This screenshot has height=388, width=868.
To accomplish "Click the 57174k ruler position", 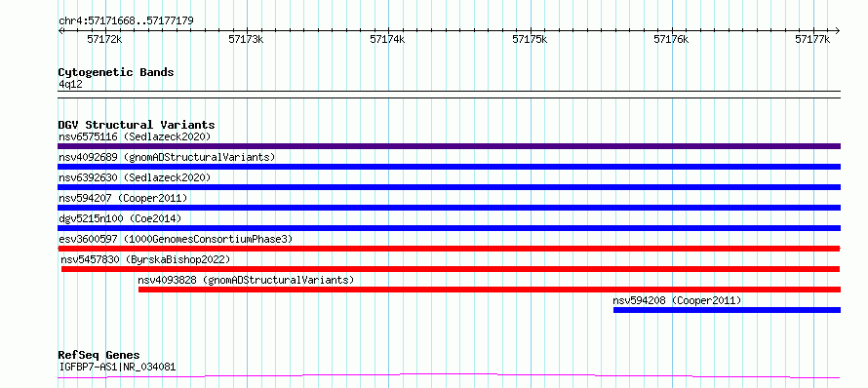I will click(x=388, y=40).
